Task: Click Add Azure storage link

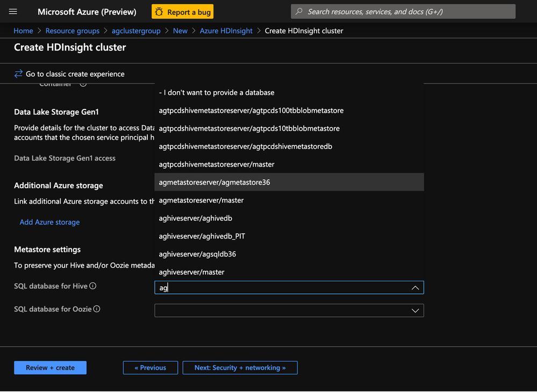Action: pos(49,222)
